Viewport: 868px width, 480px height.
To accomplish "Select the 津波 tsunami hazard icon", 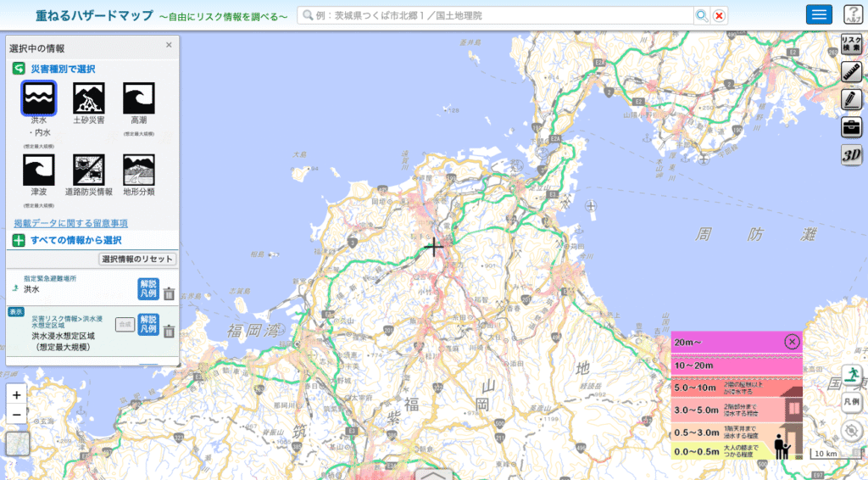I will (39, 170).
